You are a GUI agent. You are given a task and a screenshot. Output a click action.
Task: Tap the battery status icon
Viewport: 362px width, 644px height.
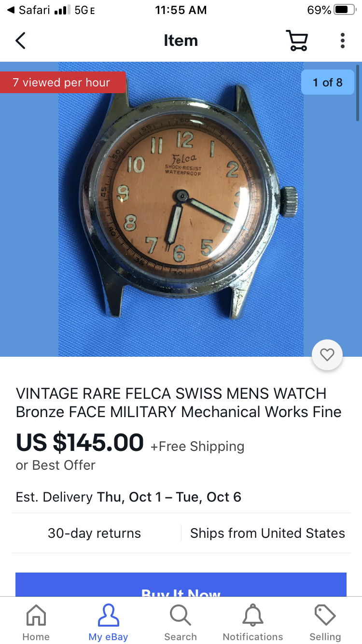point(345,10)
